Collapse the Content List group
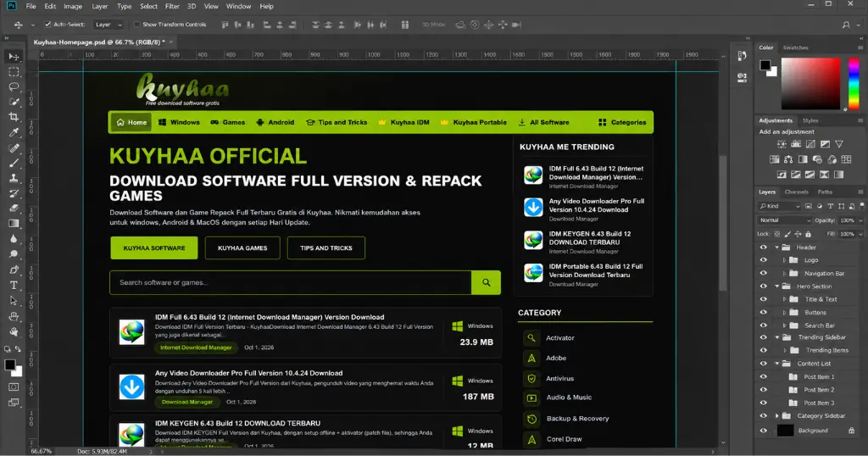 (x=776, y=364)
